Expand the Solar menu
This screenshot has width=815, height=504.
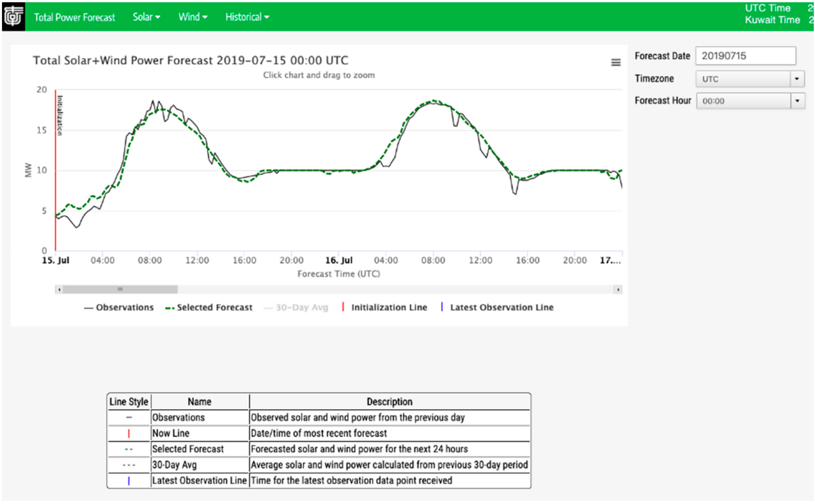click(146, 17)
